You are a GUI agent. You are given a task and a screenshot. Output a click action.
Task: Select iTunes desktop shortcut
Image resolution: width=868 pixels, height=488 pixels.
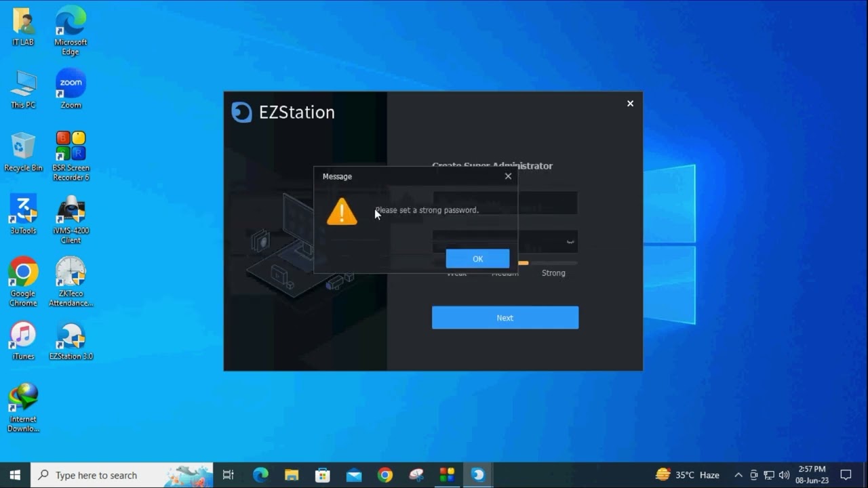(x=23, y=340)
